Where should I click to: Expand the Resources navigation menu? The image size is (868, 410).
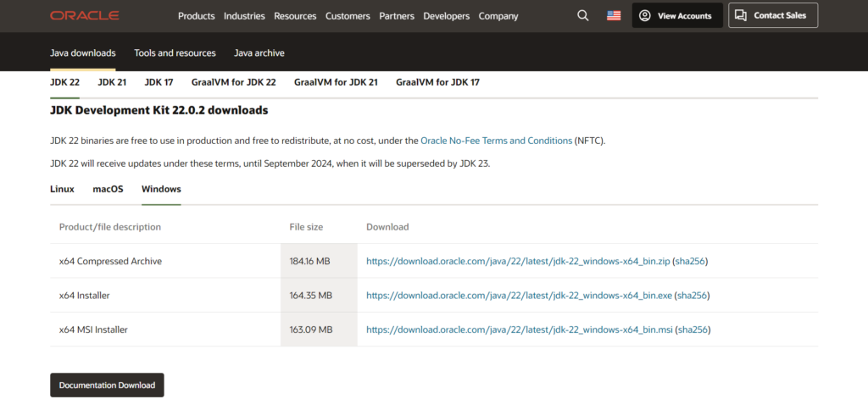tap(295, 15)
